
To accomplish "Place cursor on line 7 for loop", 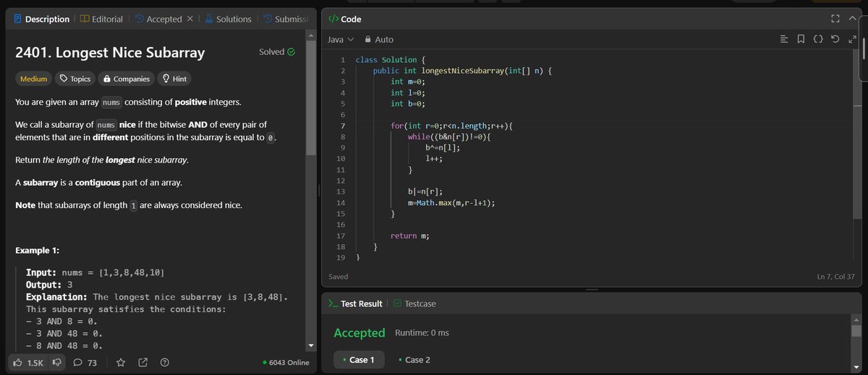I will (451, 126).
